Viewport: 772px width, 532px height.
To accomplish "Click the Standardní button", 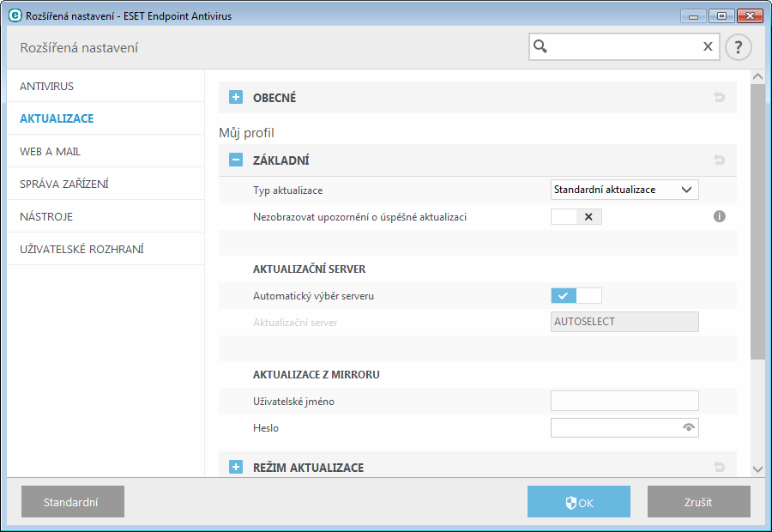I will [x=73, y=501].
